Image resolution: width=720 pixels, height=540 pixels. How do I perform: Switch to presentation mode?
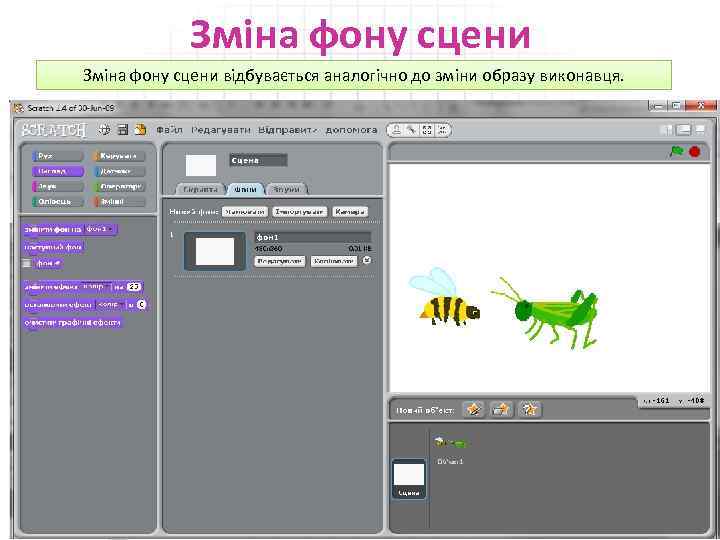point(700,130)
